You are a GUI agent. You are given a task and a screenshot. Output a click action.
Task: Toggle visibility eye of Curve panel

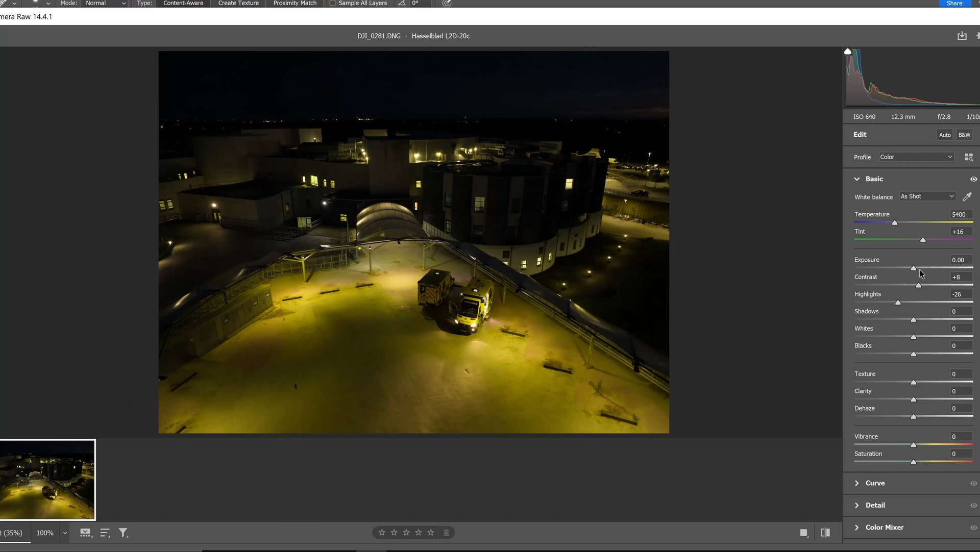pyautogui.click(x=973, y=483)
